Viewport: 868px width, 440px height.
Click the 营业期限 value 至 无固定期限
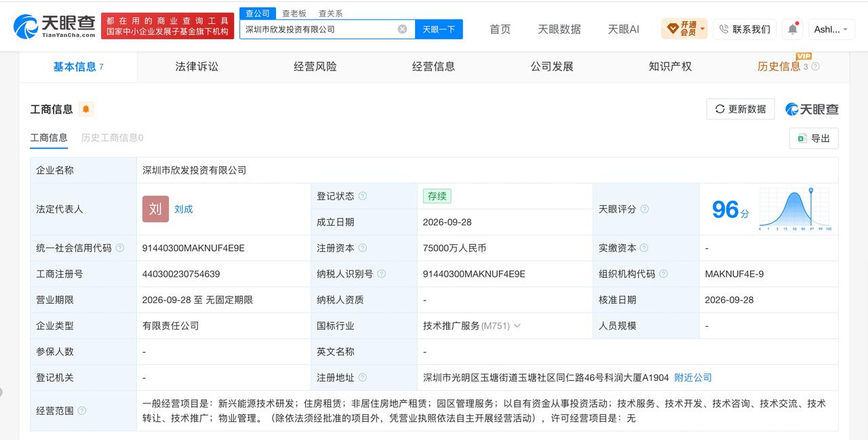tap(197, 300)
